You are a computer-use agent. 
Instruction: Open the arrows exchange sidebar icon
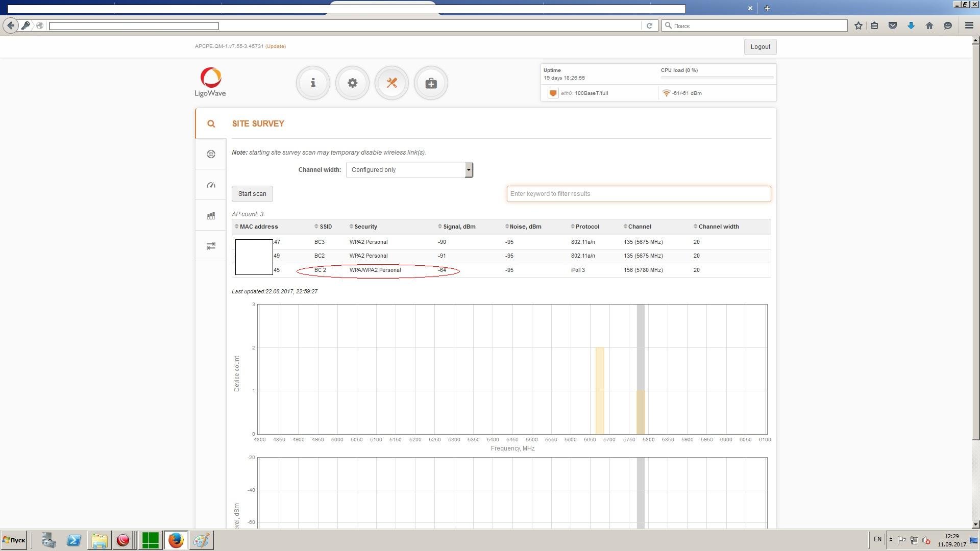211,246
